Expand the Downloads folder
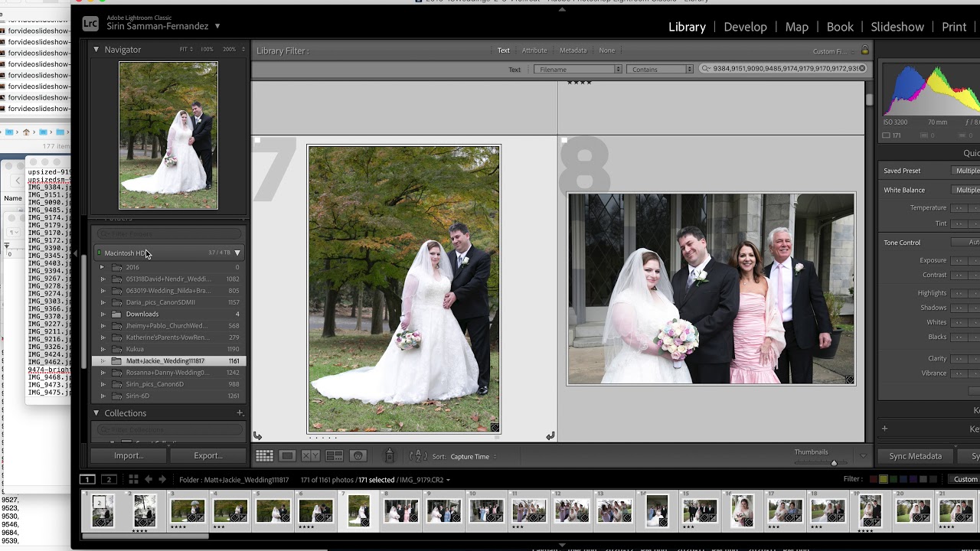This screenshot has height=551, width=980. pyautogui.click(x=103, y=314)
